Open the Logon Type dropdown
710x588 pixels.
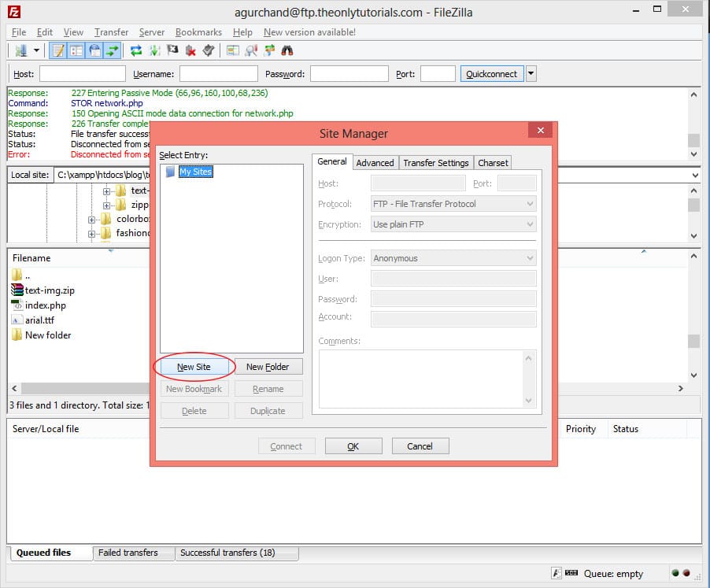point(453,258)
